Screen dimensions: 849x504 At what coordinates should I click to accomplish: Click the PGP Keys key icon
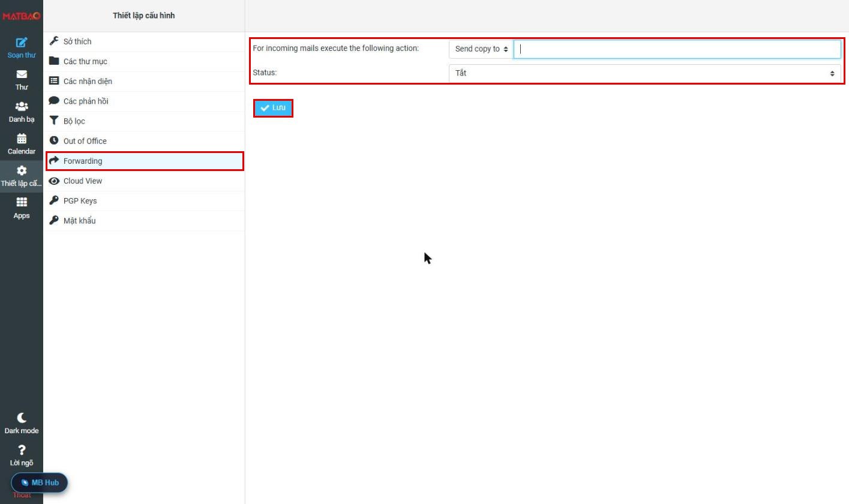pos(54,200)
